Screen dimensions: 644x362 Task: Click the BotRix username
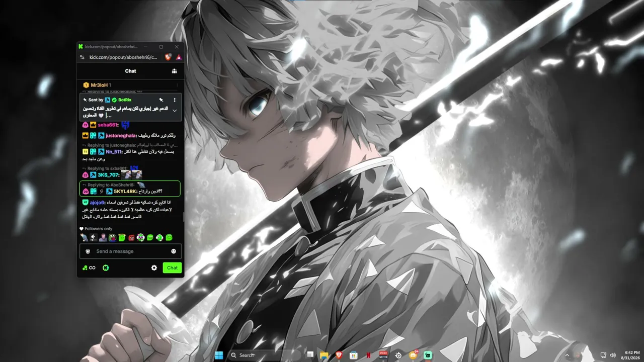(125, 100)
